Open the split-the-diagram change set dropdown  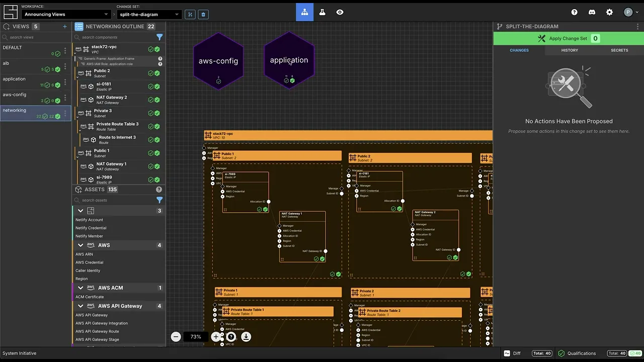tap(149, 15)
